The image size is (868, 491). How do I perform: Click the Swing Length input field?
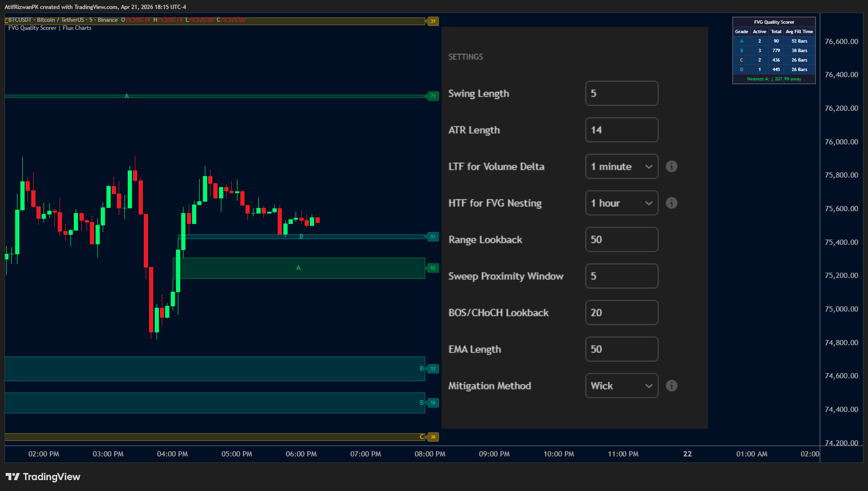pos(622,93)
